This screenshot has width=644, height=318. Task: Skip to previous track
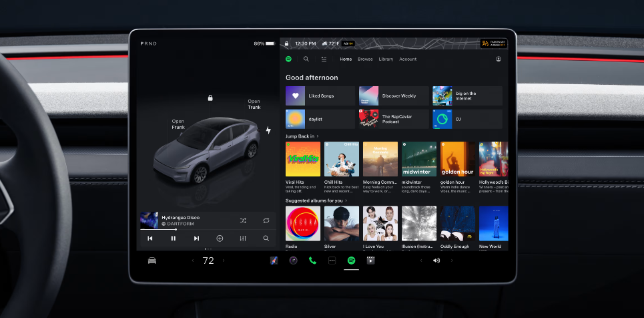point(150,238)
